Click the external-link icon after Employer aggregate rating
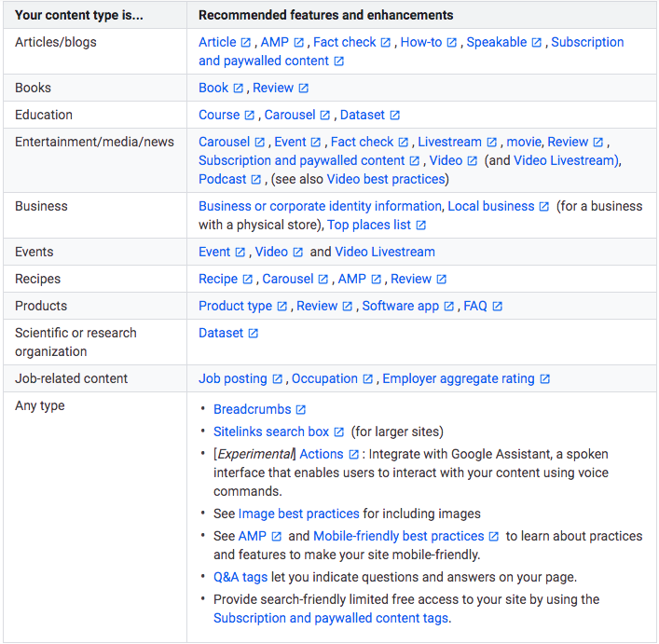Screen dimensions: 659x644 pyautogui.click(x=545, y=379)
